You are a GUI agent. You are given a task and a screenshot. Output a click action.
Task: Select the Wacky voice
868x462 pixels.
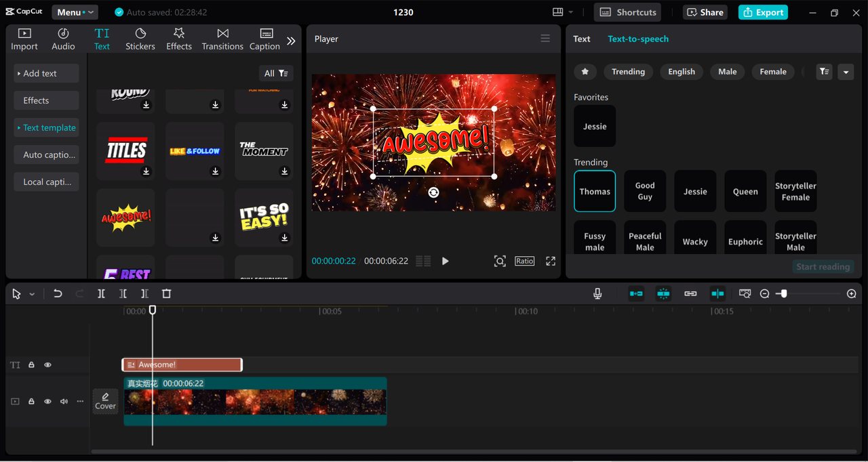tap(695, 237)
